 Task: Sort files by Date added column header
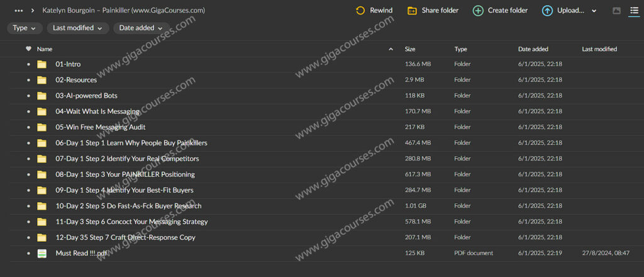tap(533, 49)
